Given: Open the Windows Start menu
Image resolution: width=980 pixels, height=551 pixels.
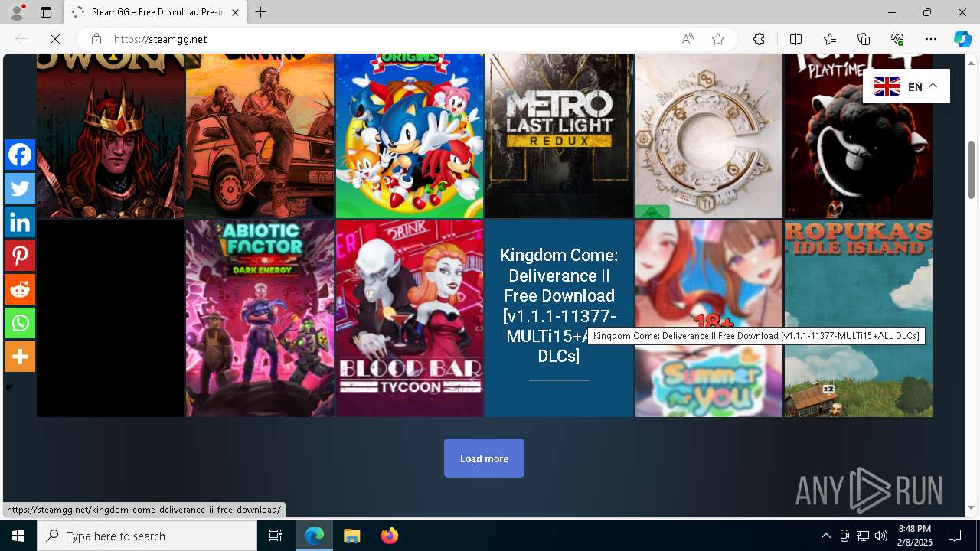Looking at the screenshot, I should pyautogui.click(x=18, y=536).
